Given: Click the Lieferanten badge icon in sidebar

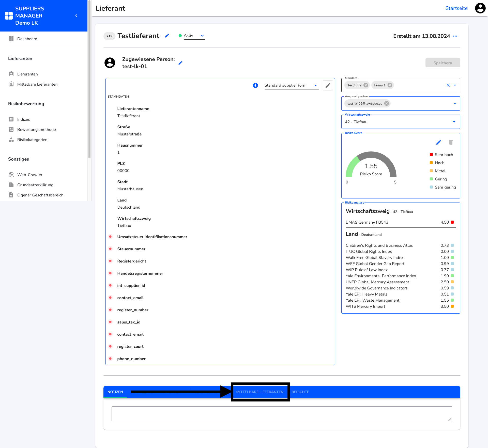Looking at the screenshot, I should tap(11, 74).
